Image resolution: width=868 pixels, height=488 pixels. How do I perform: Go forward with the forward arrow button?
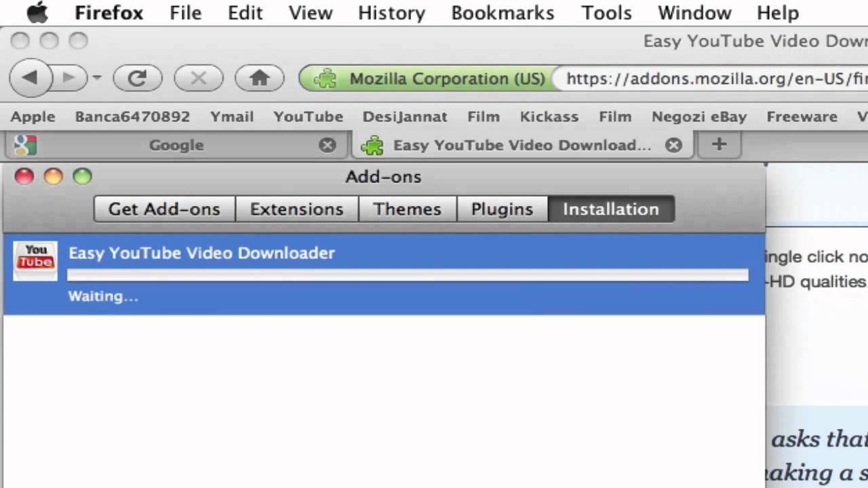point(68,78)
